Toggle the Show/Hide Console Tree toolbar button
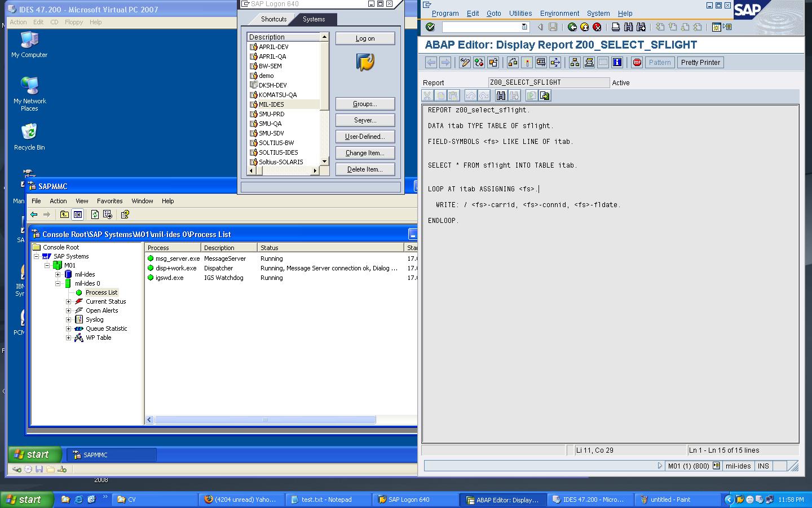This screenshot has height=508, width=812. tap(78, 214)
